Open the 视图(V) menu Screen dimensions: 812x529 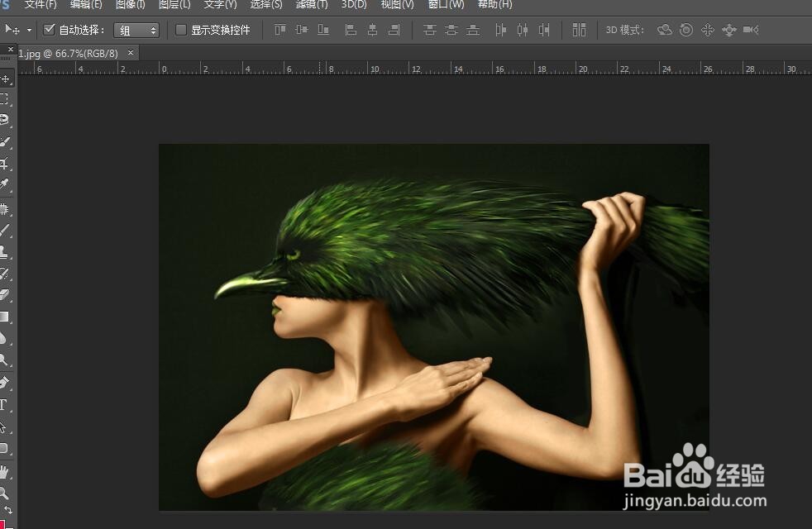397,4
